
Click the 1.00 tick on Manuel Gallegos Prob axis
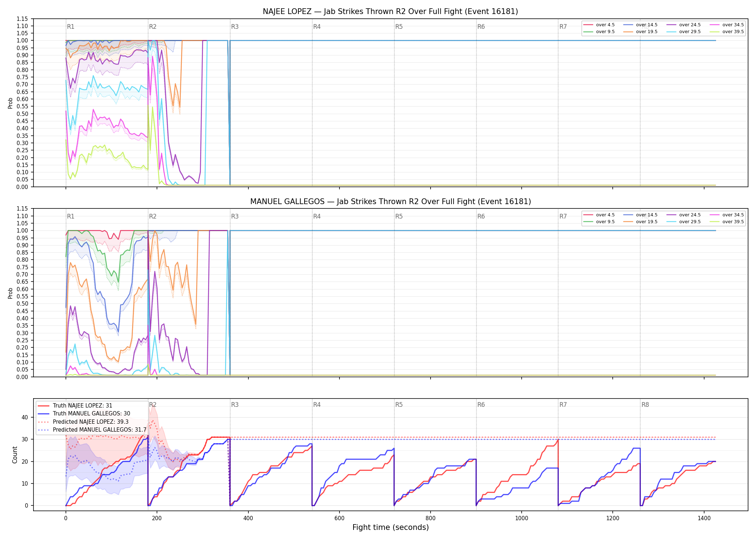22,231
